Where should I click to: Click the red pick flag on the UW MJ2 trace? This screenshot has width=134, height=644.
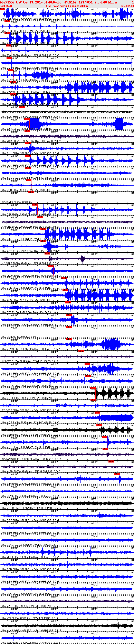[x=43, y=229]
